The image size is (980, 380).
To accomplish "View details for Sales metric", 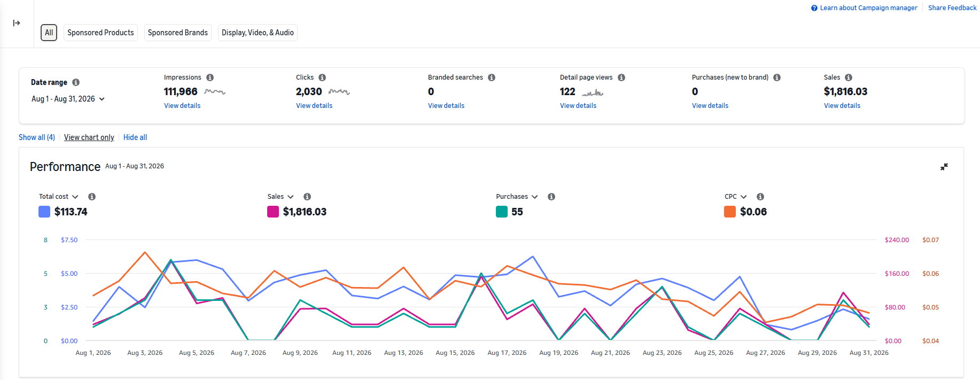I will tap(842, 106).
